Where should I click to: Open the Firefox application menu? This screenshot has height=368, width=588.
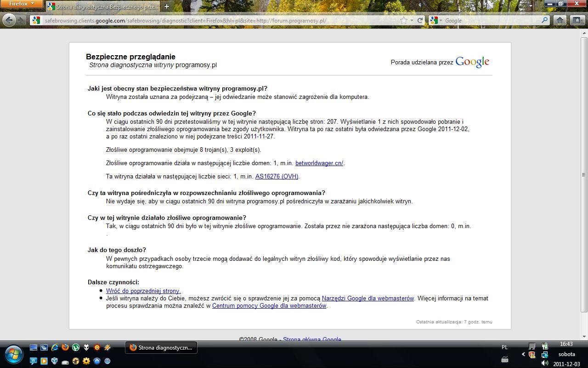point(22,4)
